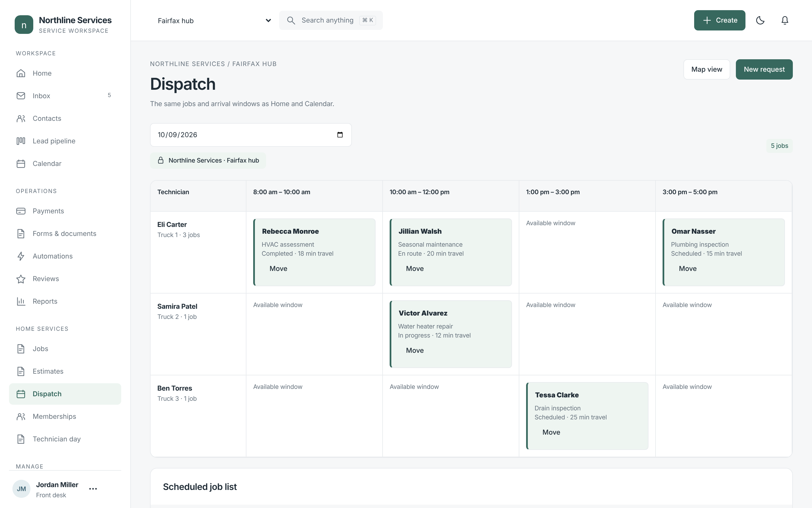Move the Rebecca Monroe job
This screenshot has height=508, width=812.
[x=279, y=268]
